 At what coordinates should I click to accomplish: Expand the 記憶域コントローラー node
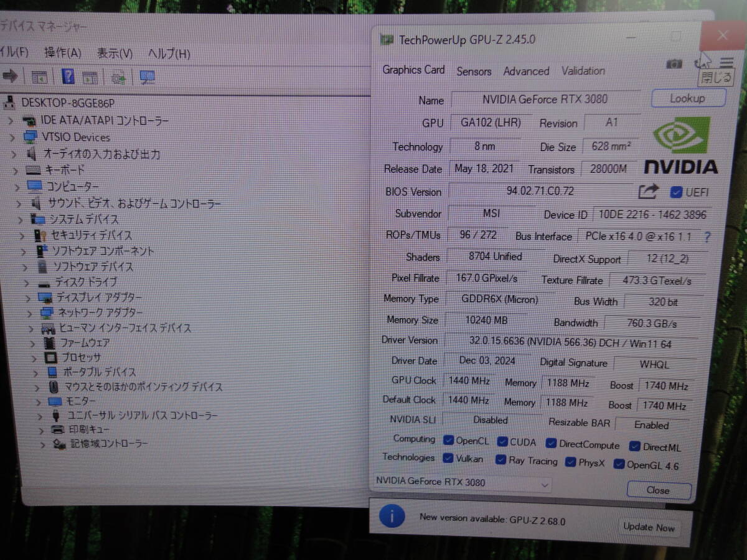tap(42, 444)
